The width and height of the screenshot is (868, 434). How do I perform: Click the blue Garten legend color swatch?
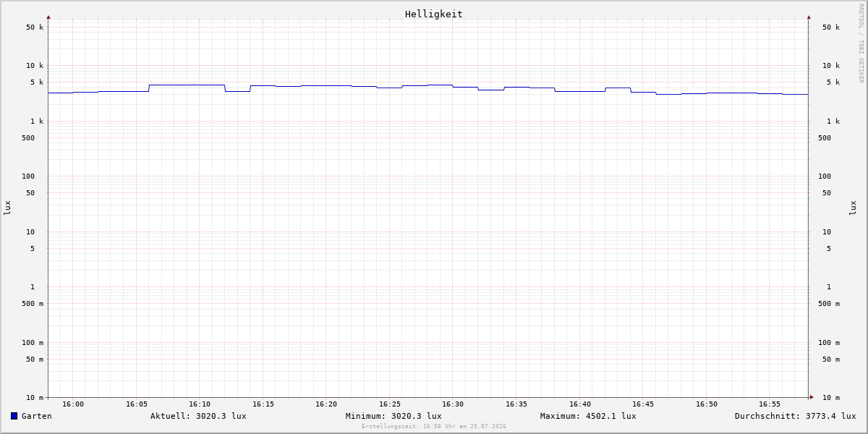(x=14, y=416)
